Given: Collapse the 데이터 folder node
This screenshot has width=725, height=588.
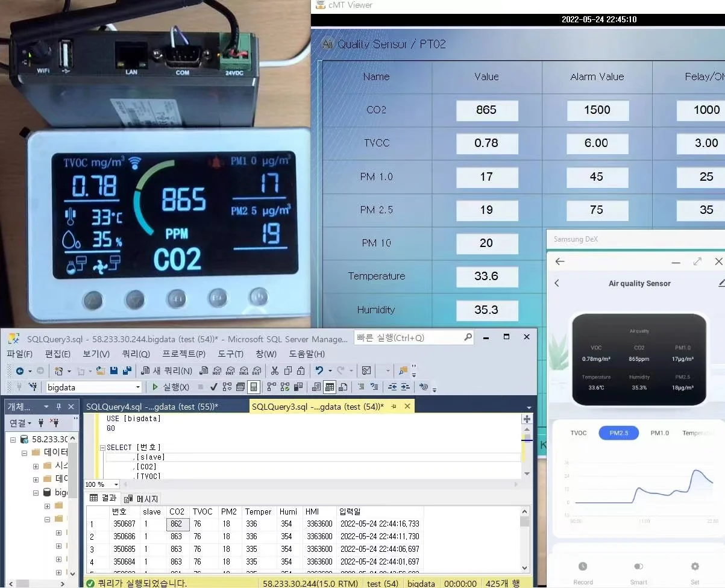Looking at the screenshot, I should click(x=24, y=452).
